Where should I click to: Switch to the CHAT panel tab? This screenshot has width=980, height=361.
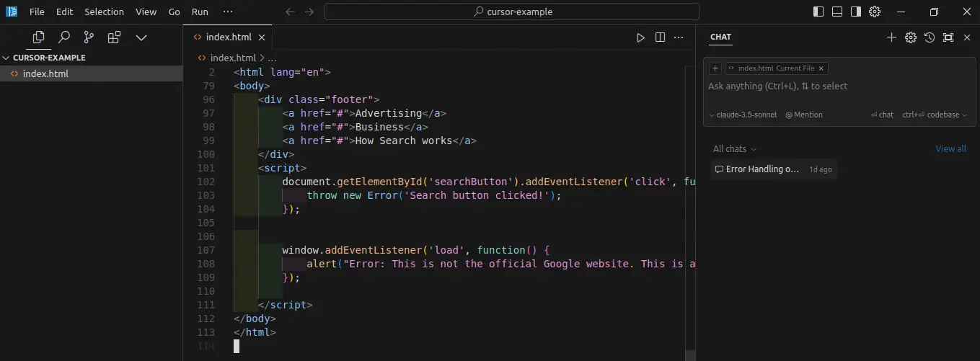tap(720, 37)
